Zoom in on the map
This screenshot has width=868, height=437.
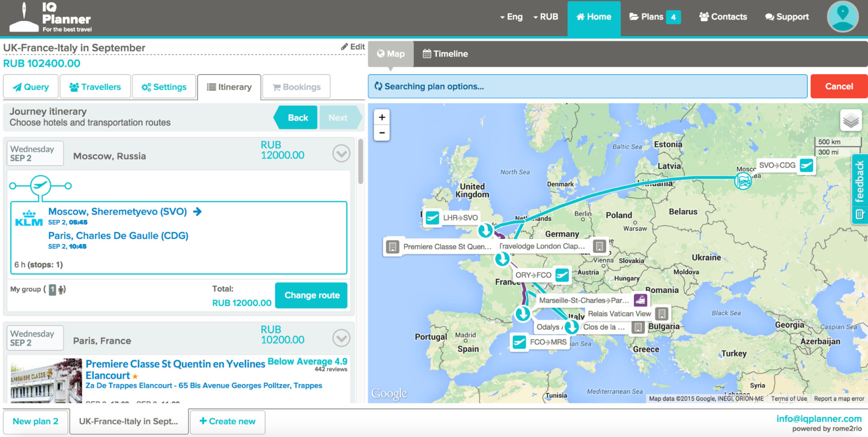coord(382,118)
